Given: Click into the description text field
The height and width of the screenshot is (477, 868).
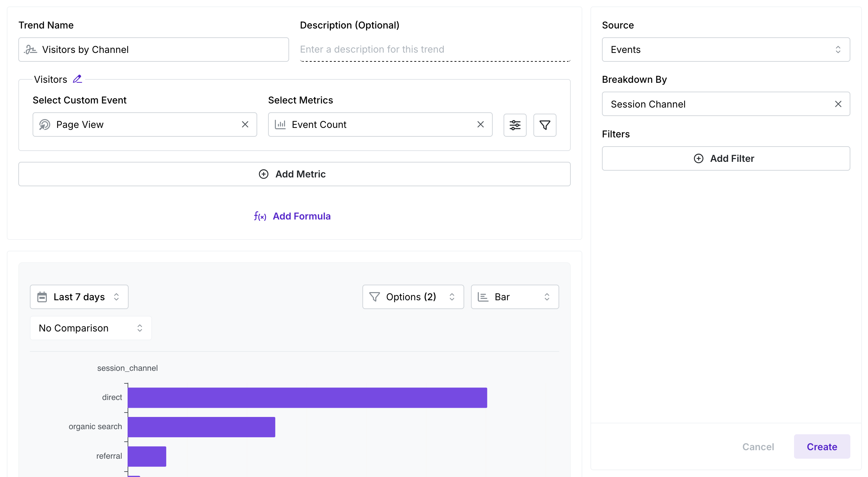Looking at the screenshot, I should coord(435,50).
